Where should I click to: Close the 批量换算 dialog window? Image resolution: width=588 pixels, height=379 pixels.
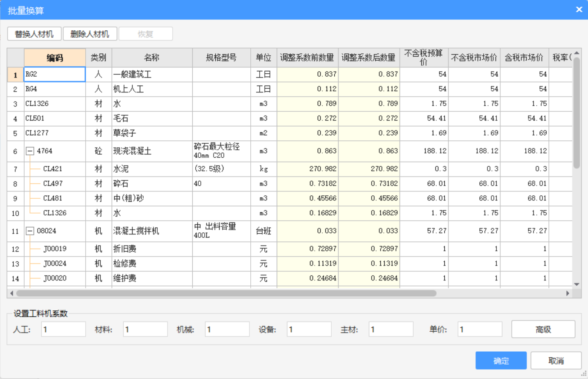pyautogui.click(x=579, y=9)
